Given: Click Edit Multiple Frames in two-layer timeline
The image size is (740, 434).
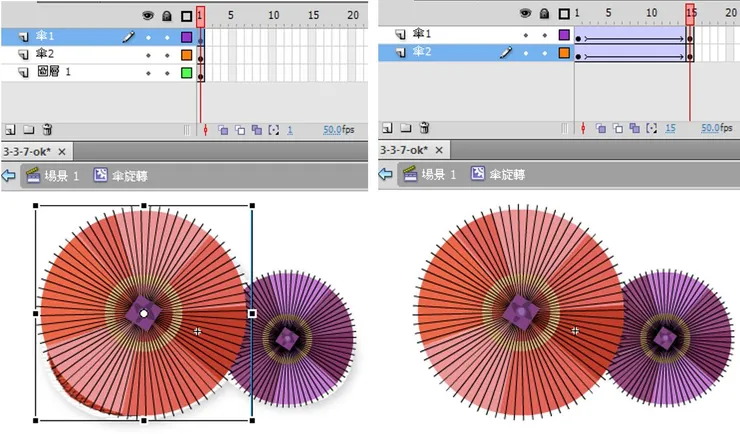Looking at the screenshot, I should 634,128.
